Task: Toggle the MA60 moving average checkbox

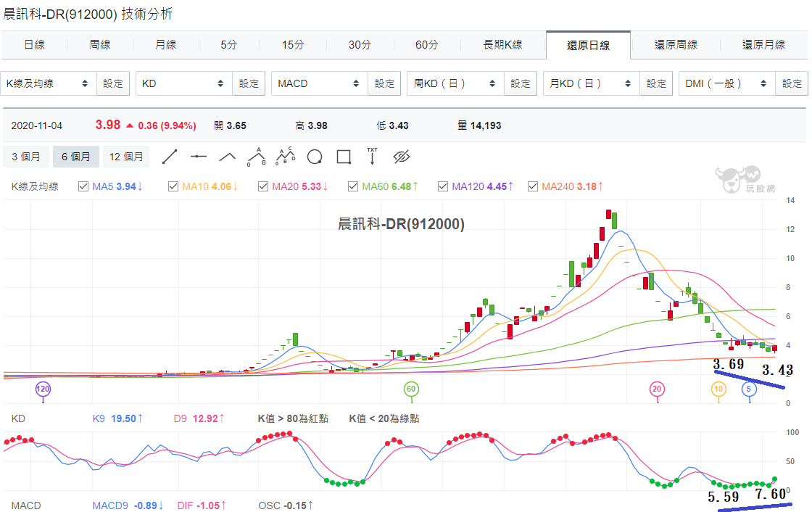Action: 352,186
